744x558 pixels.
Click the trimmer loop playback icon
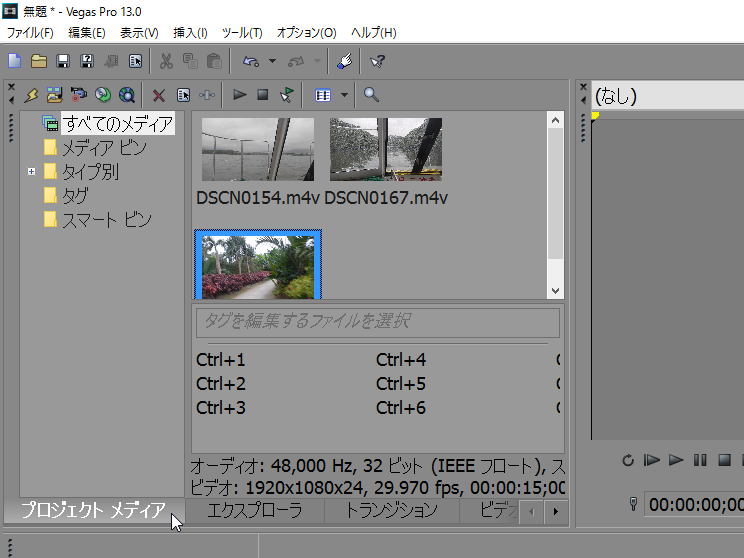coord(628,460)
